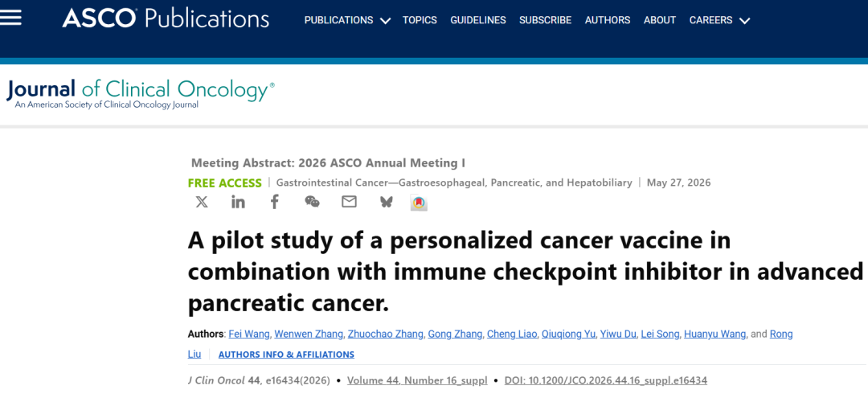Click the Journal of Clinical Oncology logo
Image resolution: width=868 pixels, height=394 pixels.
pos(140,93)
